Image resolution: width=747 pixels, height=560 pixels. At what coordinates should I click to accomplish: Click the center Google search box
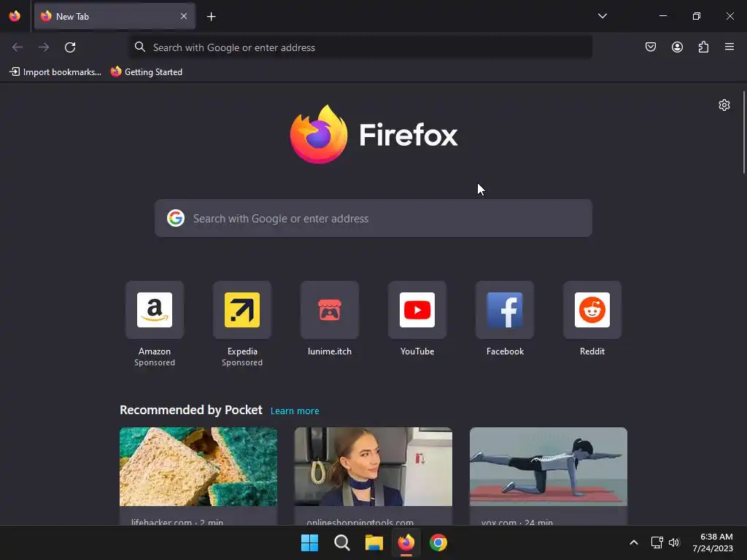coord(373,218)
